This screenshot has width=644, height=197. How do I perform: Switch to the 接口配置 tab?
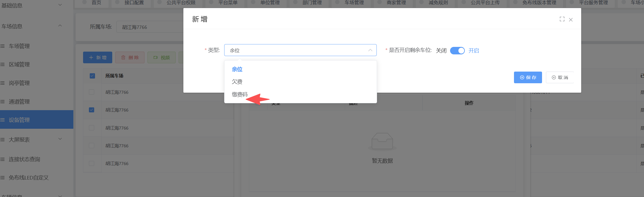(x=131, y=3)
